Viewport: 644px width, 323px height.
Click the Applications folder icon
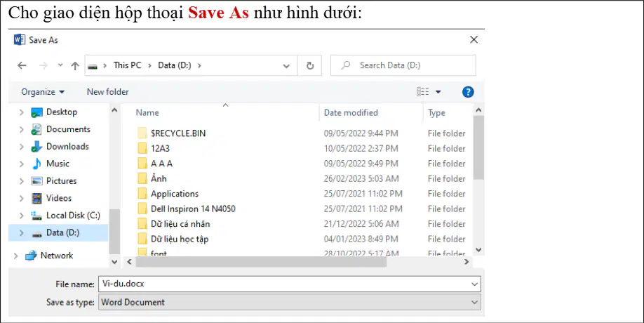pos(142,194)
